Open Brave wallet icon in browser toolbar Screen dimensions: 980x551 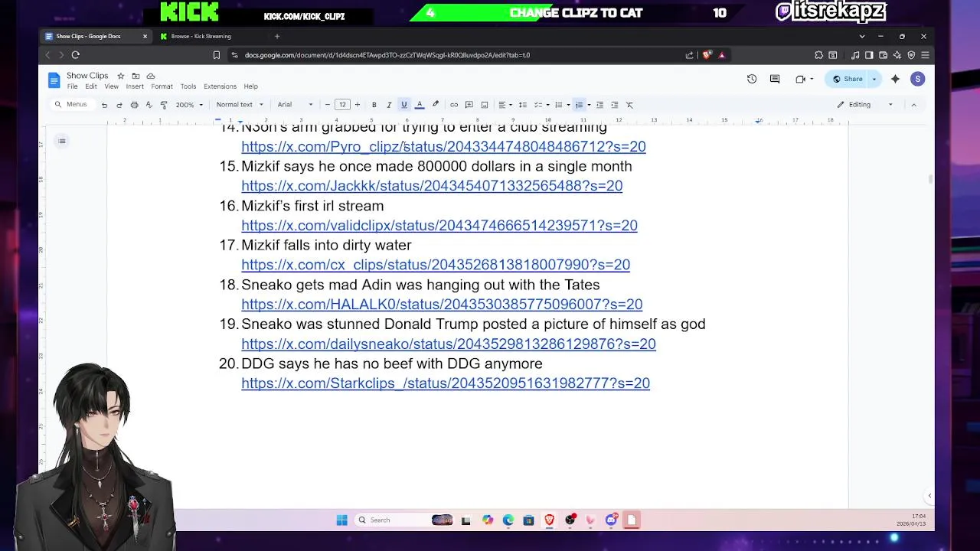883,55
